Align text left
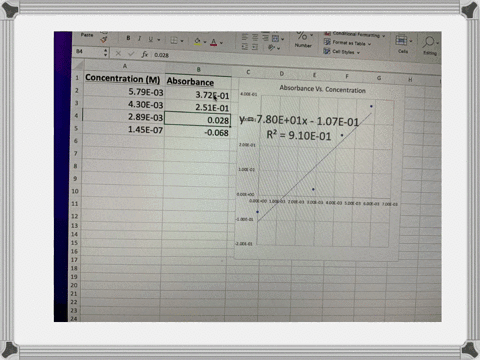Viewport: 480px width, 360px height. [x=245, y=37]
